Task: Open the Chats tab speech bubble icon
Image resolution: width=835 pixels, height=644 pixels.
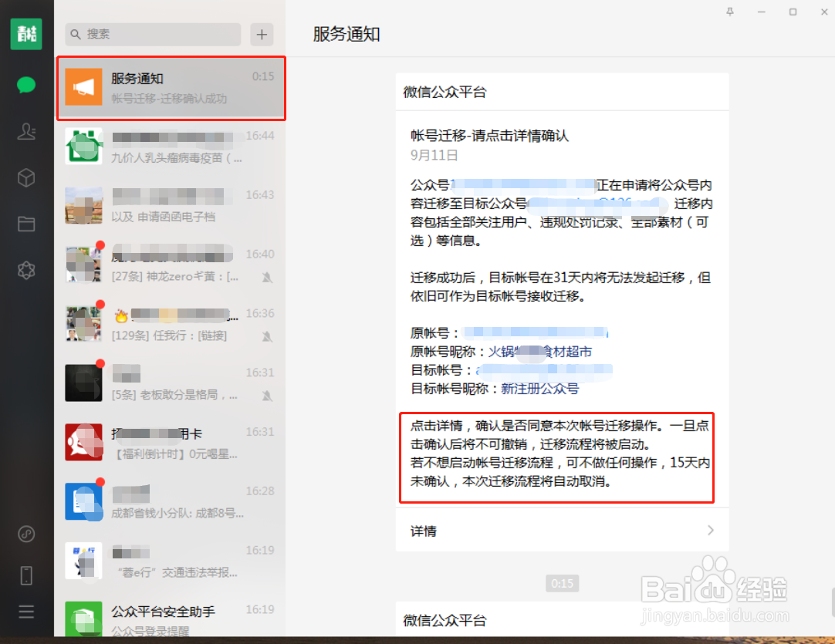Action: pos(26,85)
